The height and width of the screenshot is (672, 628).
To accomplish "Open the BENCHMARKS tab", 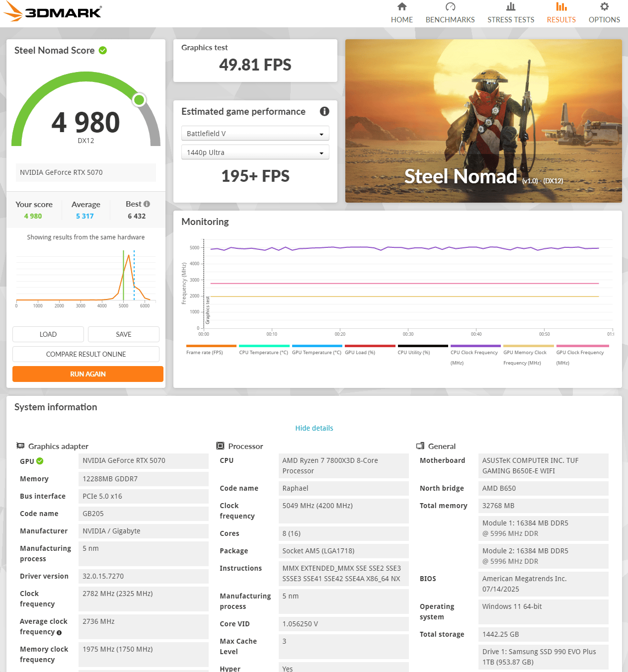I will (x=450, y=20).
